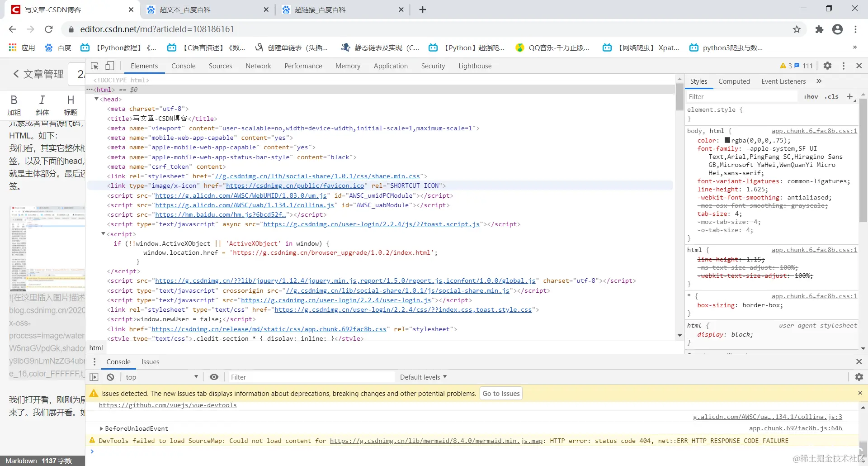Click the console Filter input
Viewport: 868px width, 466px height.
311,377
